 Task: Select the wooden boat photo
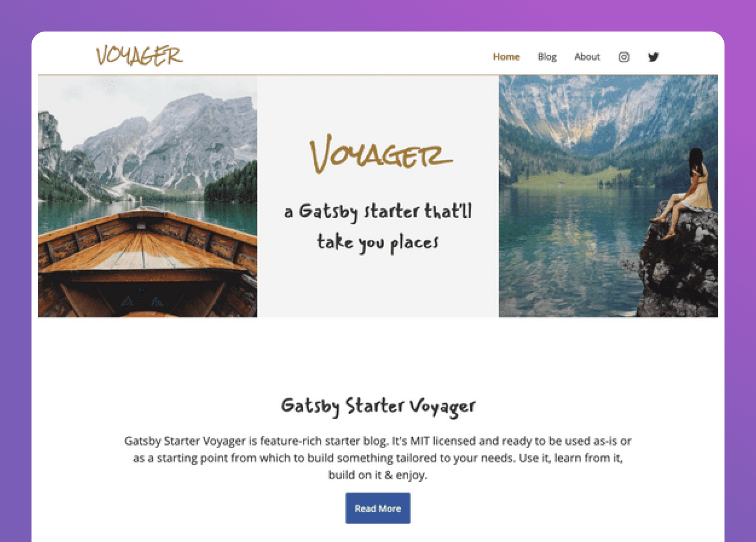tap(148, 196)
